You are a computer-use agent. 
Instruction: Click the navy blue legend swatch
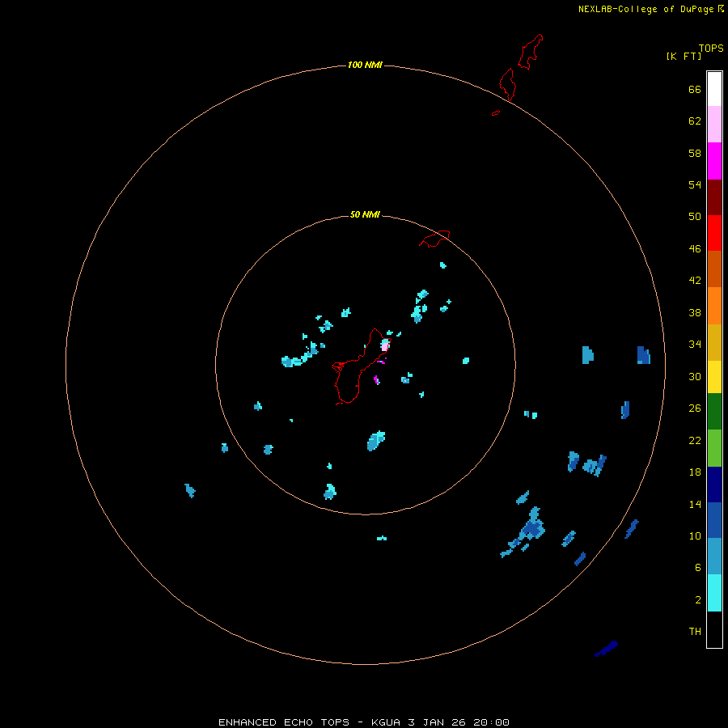[714, 485]
